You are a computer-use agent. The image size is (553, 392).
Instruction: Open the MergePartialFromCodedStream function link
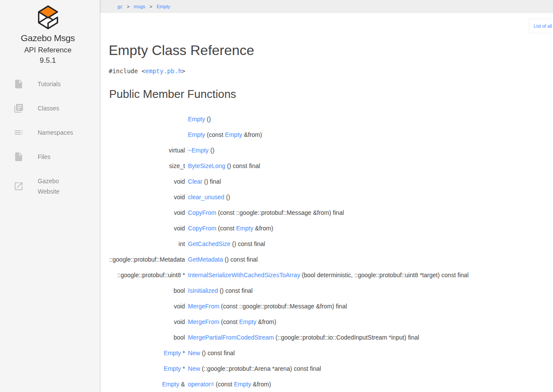click(231, 337)
